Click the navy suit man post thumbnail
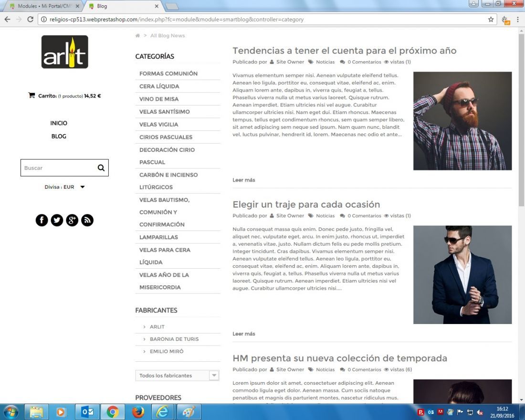The image size is (525, 420). tap(462, 274)
